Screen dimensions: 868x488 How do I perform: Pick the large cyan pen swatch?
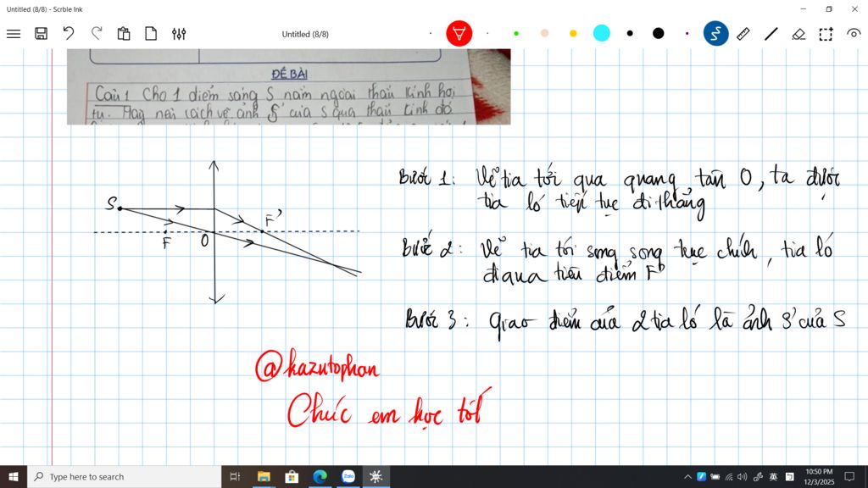(601, 33)
